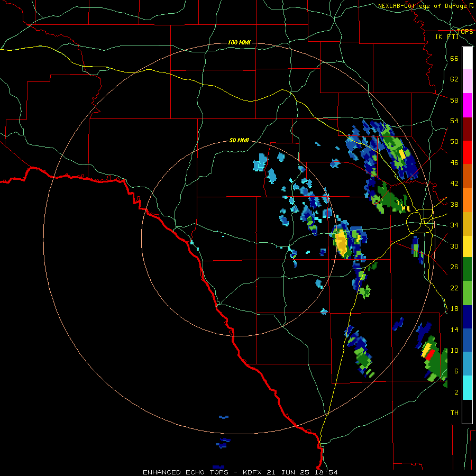Viewport: 476px width, 476px height.
Task: Click the "18" legend value
Action: [454, 309]
